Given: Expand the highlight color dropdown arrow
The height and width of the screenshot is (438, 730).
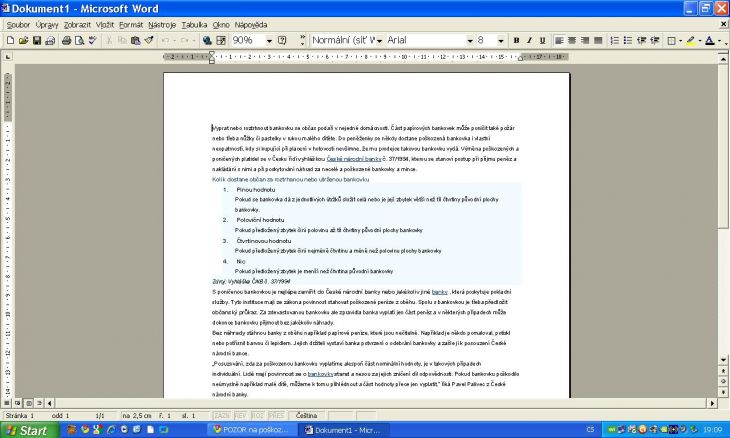Looking at the screenshot, I should coord(699,40).
